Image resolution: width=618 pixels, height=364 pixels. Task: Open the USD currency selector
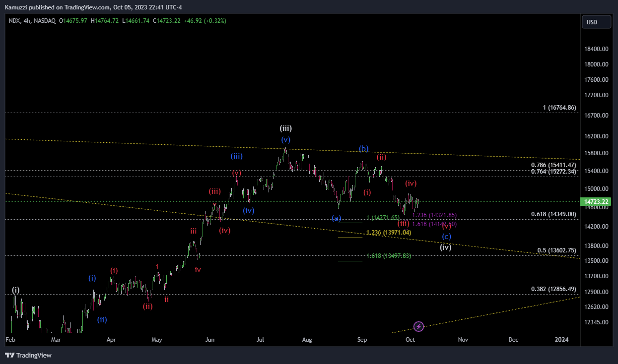(596, 22)
